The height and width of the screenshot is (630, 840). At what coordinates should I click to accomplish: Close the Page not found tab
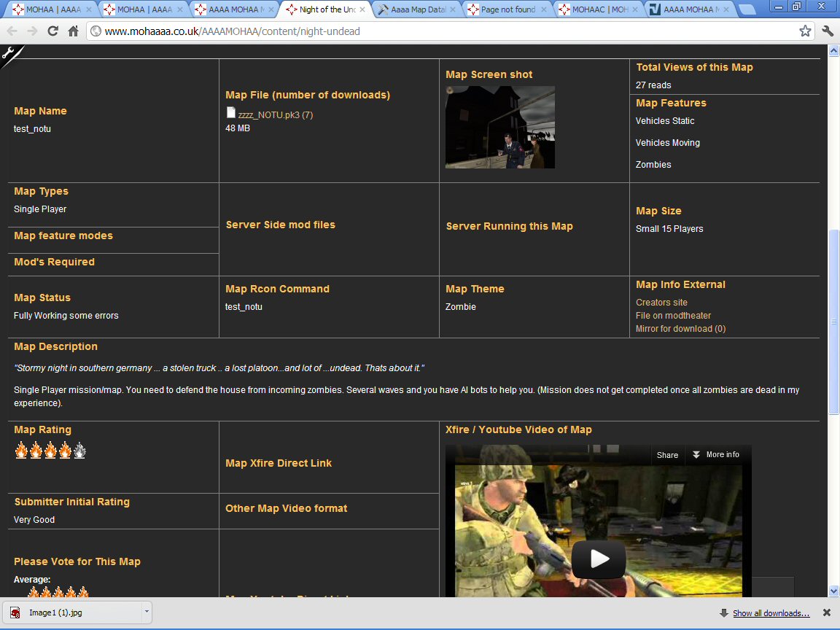point(544,9)
